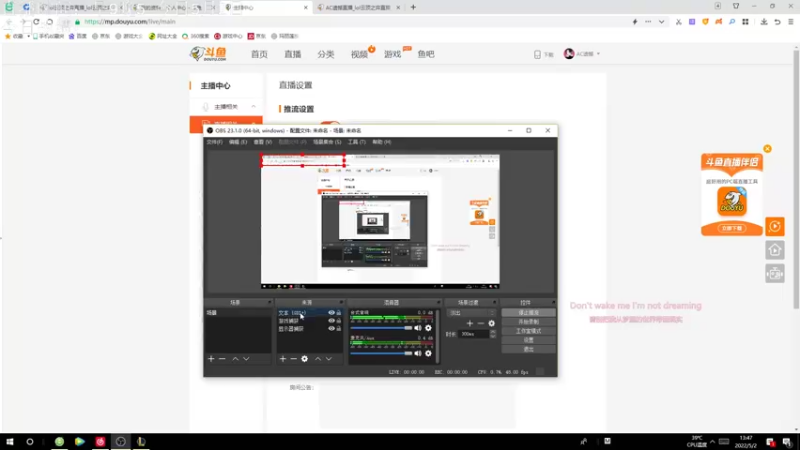The height and width of the screenshot is (450, 800).
Task: Open Settings (设置) in OBS controls
Action: coord(528,340)
